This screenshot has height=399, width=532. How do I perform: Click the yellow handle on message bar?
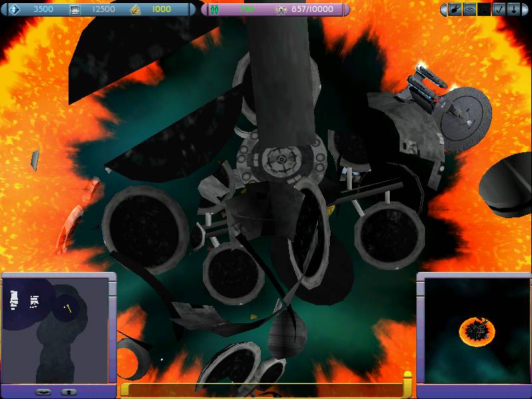[408, 384]
